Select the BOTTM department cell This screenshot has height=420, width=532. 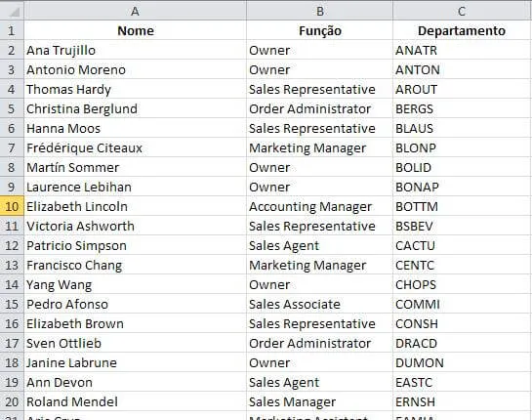tap(462, 206)
